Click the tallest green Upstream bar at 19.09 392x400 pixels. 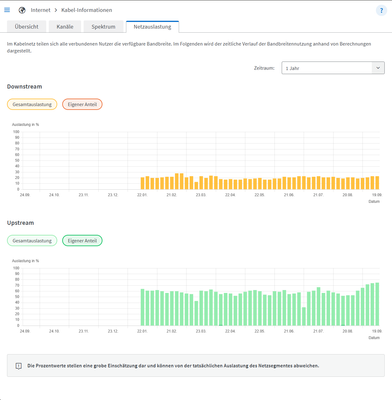tap(377, 304)
